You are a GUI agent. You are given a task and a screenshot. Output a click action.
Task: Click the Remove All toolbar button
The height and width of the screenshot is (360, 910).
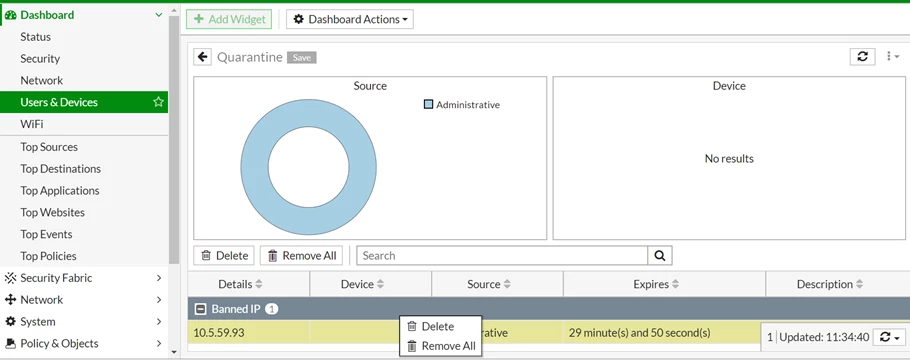coord(302,255)
